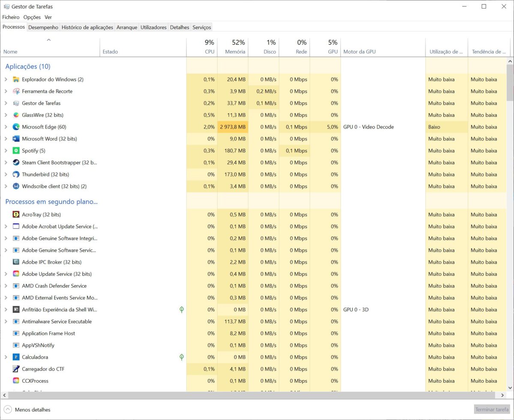Click the Explorador do Windows folder icon

(16, 79)
